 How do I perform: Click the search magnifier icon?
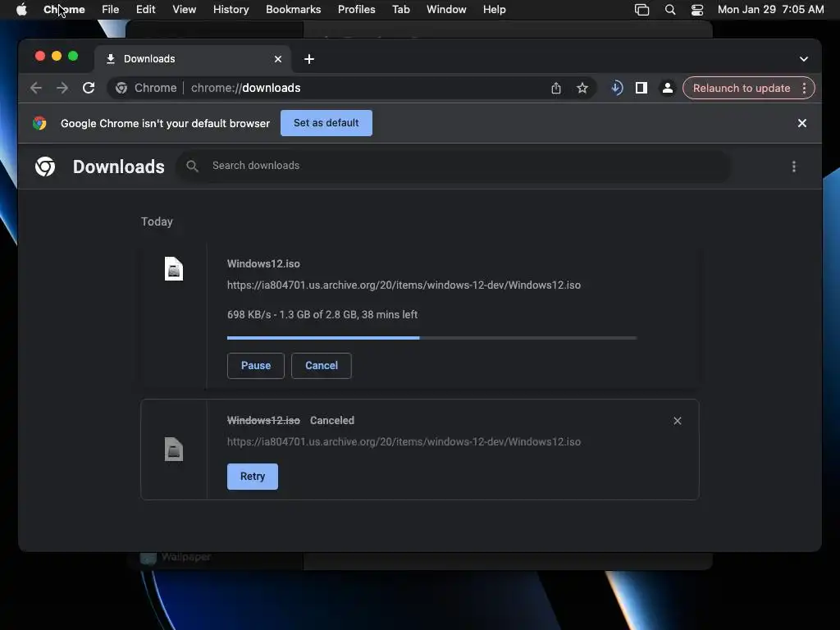192,166
